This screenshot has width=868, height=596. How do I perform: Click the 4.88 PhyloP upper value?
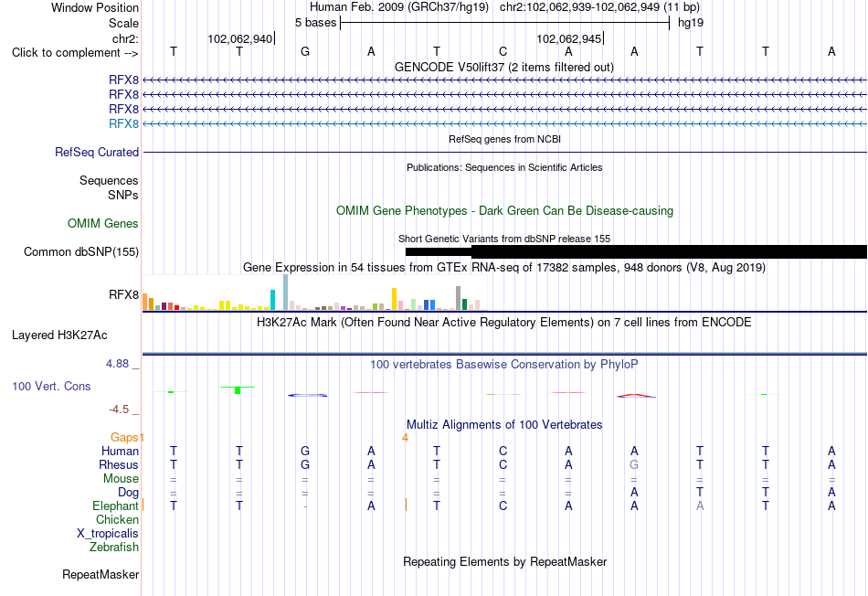click(117, 364)
